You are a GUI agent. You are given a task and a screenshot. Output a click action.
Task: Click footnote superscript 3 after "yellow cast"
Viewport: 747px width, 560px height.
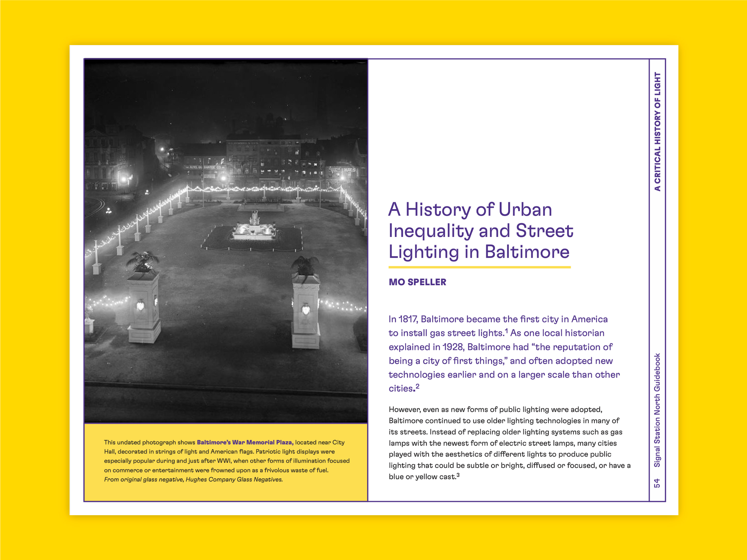(458, 475)
